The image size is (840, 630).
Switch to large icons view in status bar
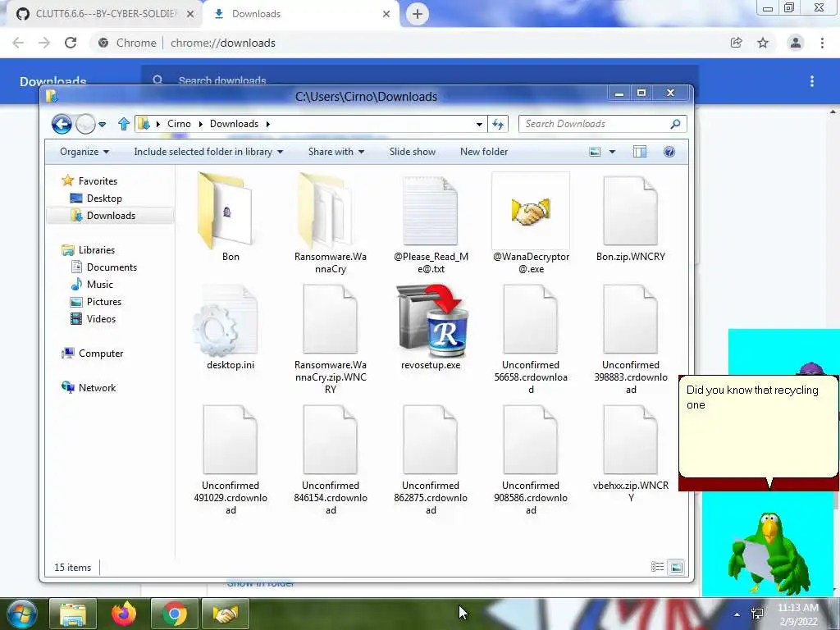pyautogui.click(x=677, y=567)
